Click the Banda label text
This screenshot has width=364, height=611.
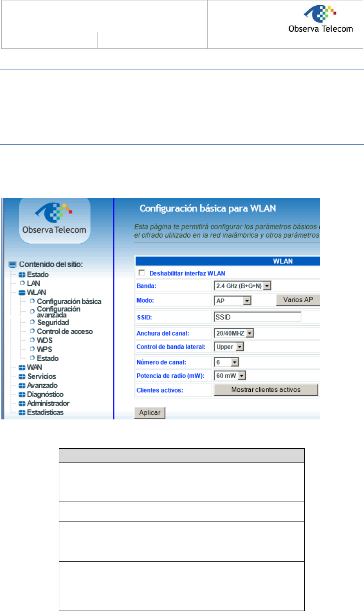click(146, 286)
